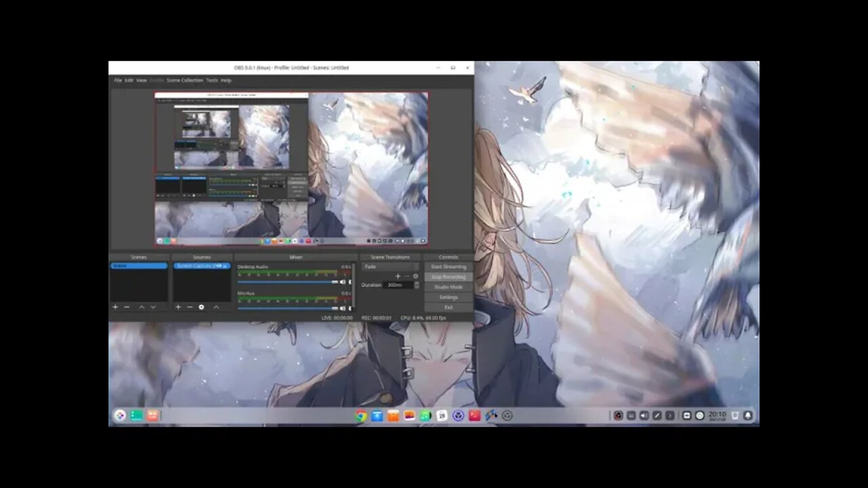The height and width of the screenshot is (488, 868).
Task: Click the Duration input field
Action: (399, 285)
